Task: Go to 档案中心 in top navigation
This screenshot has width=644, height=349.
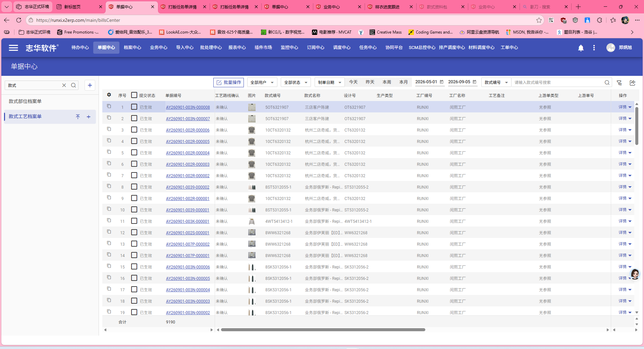Action: point(132,48)
